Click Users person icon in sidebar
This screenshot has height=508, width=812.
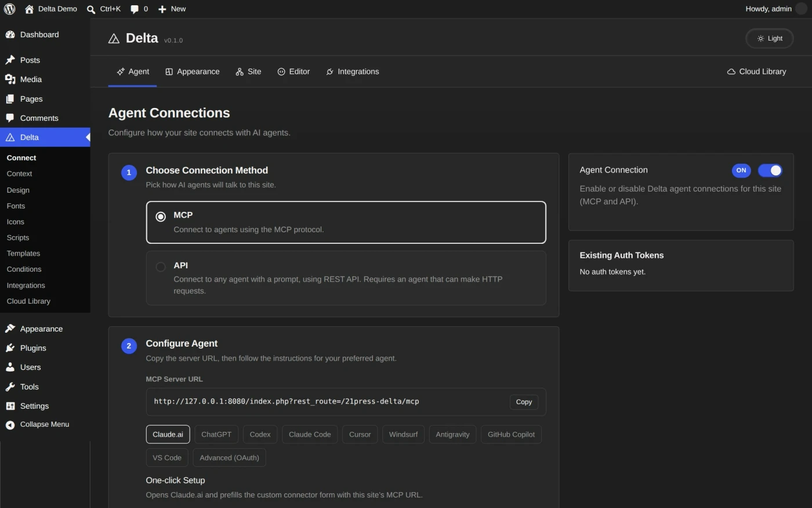coord(10,368)
